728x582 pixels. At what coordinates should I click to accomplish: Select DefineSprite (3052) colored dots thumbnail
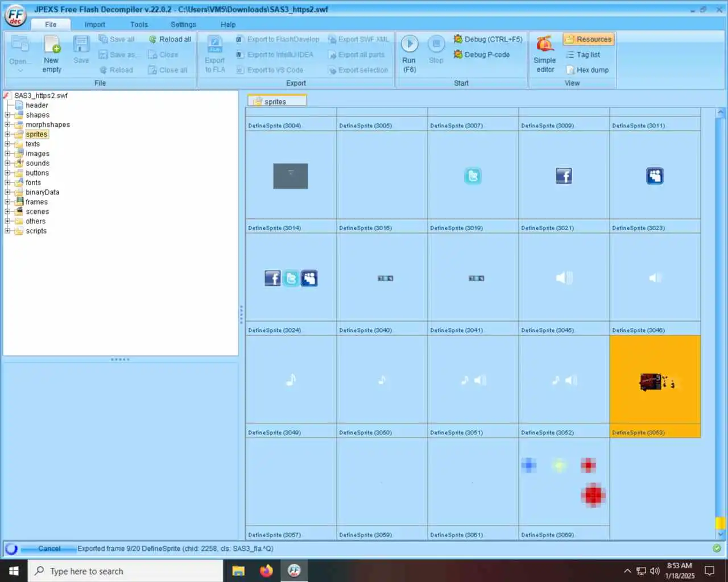[564, 482]
